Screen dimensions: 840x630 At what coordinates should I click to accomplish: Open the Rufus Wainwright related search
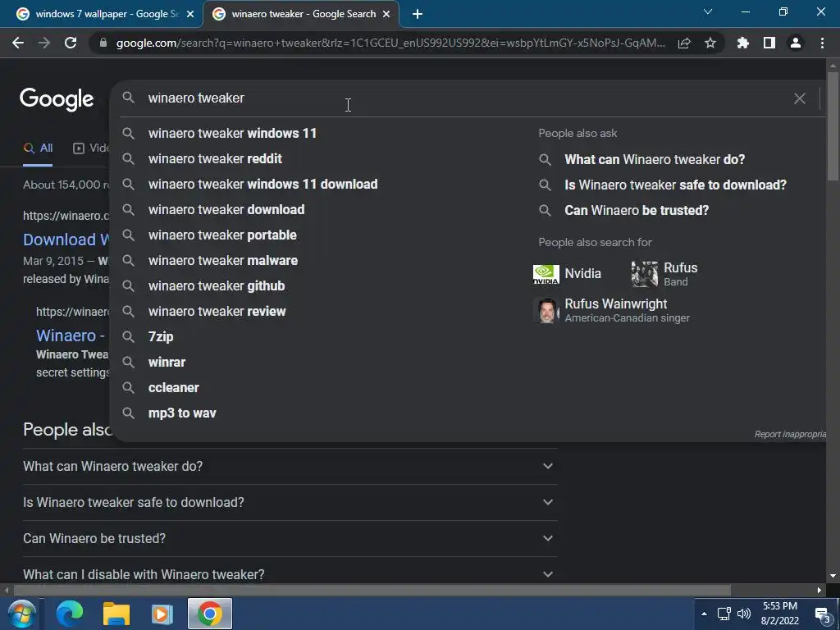(612, 311)
